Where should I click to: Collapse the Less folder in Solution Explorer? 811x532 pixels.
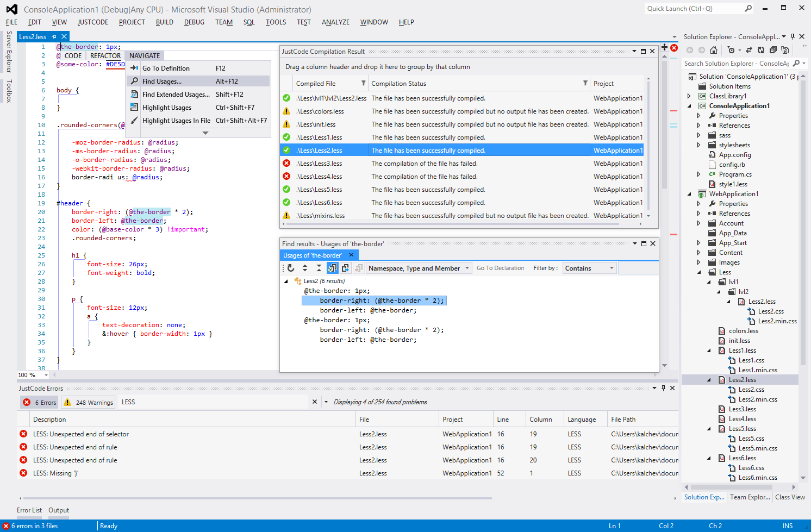pyautogui.click(x=699, y=272)
